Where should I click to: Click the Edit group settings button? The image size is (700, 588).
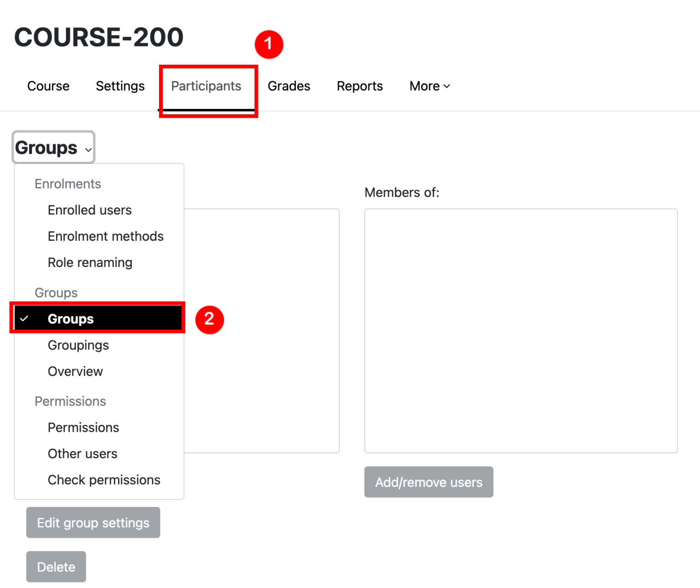click(93, 522)
